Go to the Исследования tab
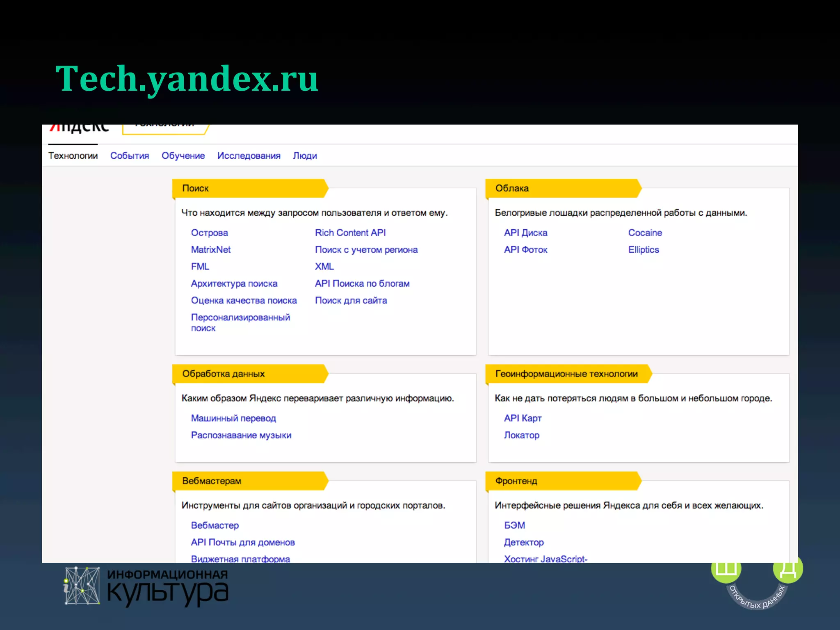The image size is (840, 630). click(249, 156)
